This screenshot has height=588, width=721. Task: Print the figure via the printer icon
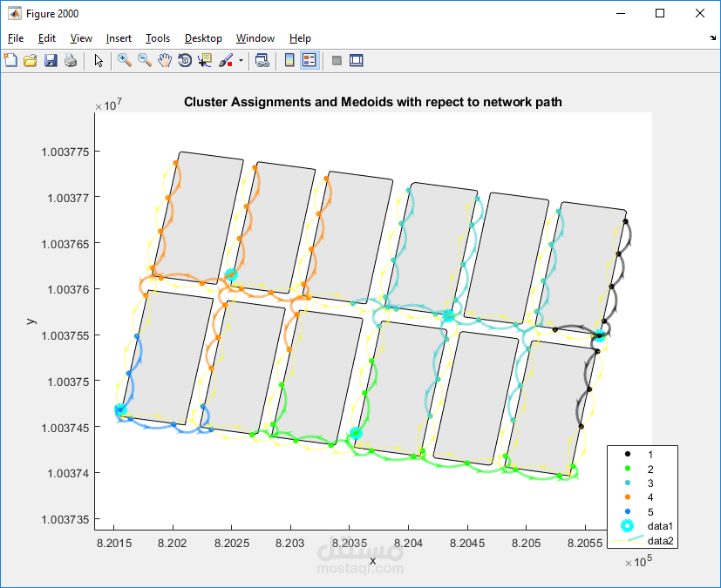71,60
